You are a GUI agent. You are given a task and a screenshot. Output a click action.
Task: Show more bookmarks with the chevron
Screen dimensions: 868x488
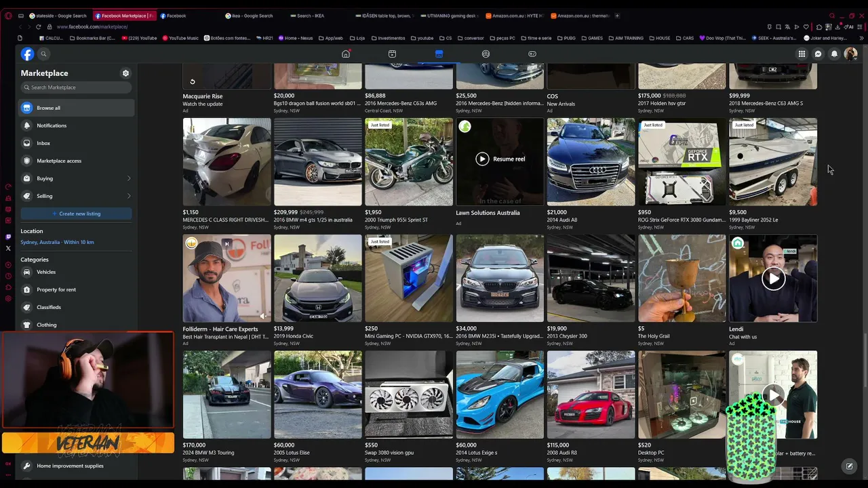(862, 39)
